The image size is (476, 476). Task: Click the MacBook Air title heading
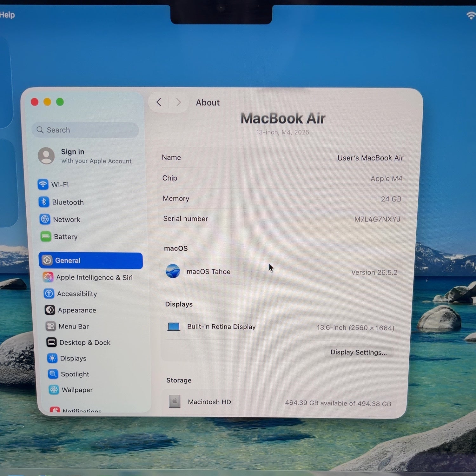[283, 118]
